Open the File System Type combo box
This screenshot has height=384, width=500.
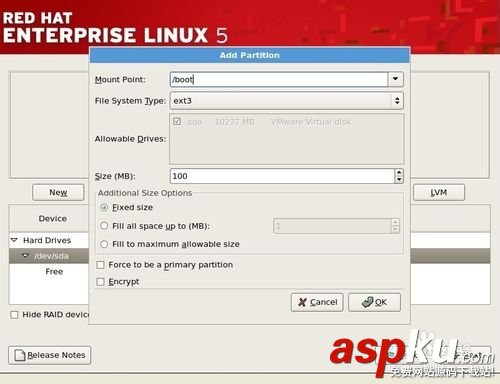[287, 101]
